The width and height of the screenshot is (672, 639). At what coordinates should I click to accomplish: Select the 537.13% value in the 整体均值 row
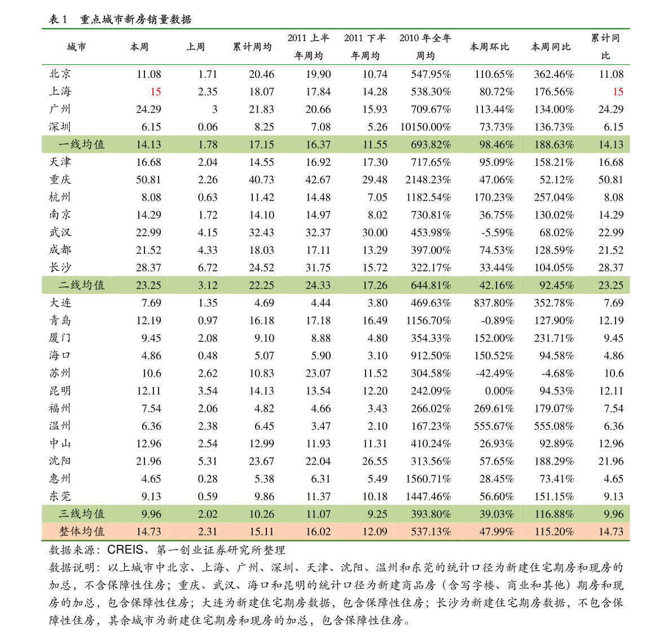tap(431, 532)
